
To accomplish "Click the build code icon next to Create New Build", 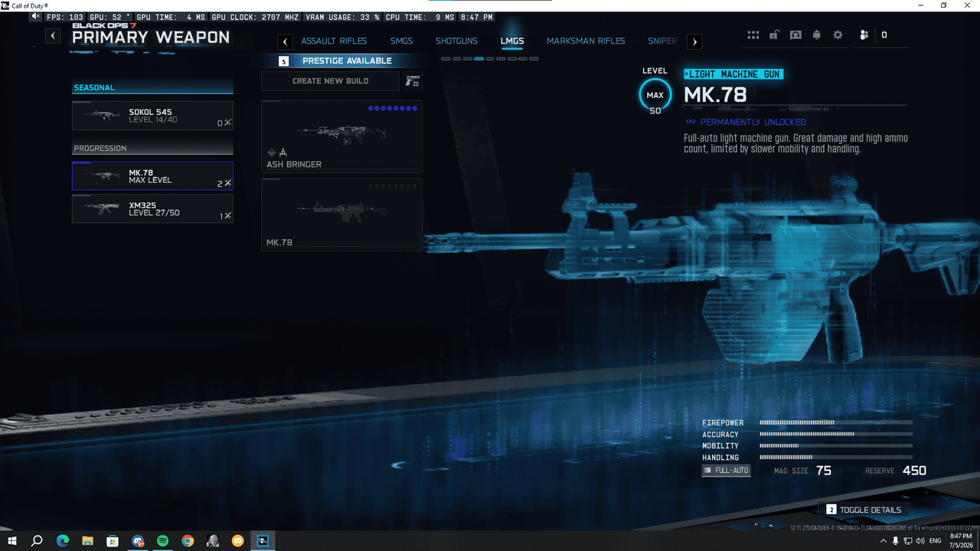I will (x=413, y=81).
